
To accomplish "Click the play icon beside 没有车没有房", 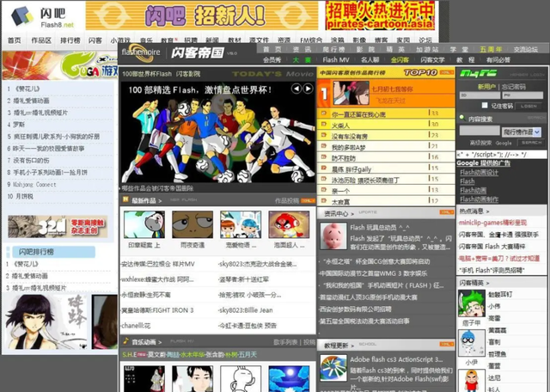I will 324,135.
